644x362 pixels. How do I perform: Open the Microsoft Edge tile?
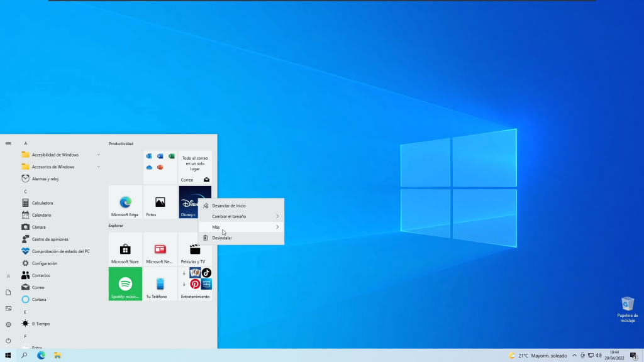coord(125,202)
